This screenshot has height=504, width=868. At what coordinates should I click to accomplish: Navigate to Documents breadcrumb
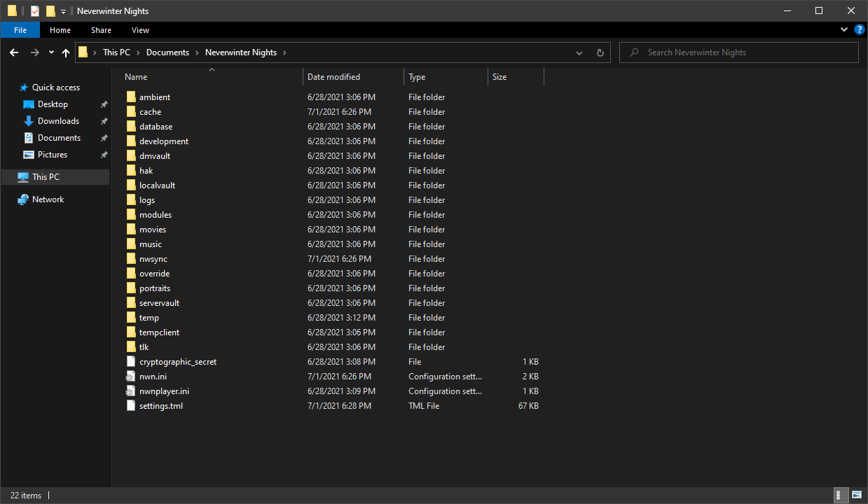(x=167, y=52)
